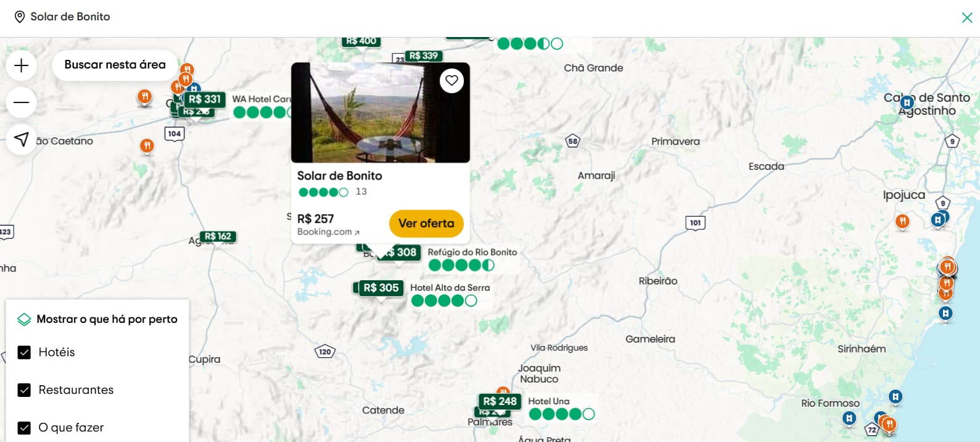Click the R$ 331 WA Hotel price tag

click(x=205, y=99)
